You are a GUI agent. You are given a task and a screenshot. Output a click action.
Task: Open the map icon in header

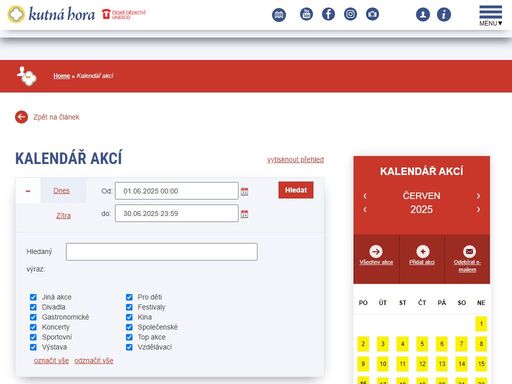[279, 15]
